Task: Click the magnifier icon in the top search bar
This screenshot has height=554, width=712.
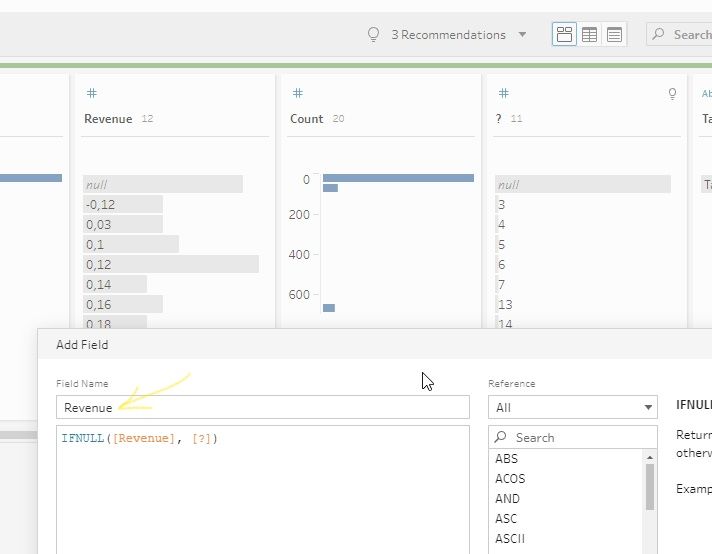Action: pos(659,35)
